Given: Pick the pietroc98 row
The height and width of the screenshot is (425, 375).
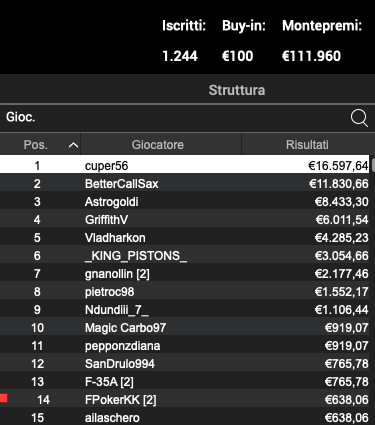Looking at the screenshot, I should click(x=185, y=292).
